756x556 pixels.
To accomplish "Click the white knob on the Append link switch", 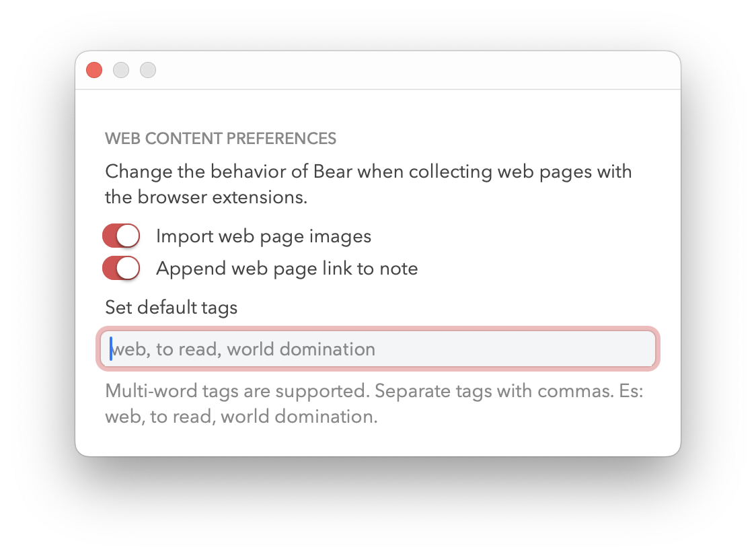I will 128,269.
